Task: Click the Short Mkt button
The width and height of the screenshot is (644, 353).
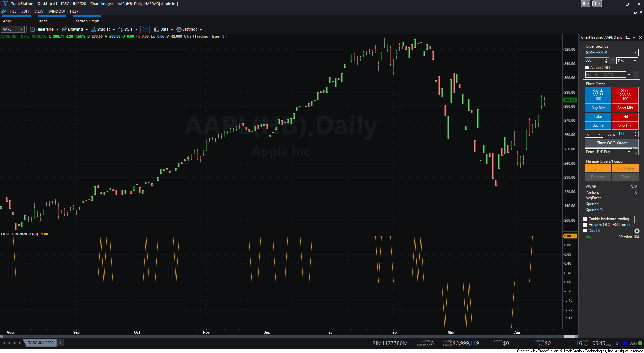Action: (625, 108)
